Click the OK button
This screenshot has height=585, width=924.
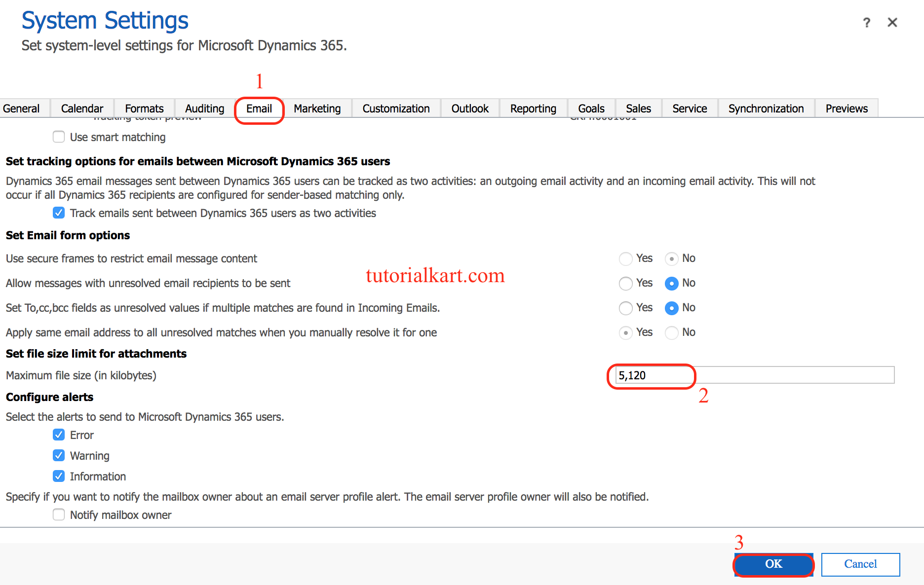pyautogui.click(x=773, y=565)
